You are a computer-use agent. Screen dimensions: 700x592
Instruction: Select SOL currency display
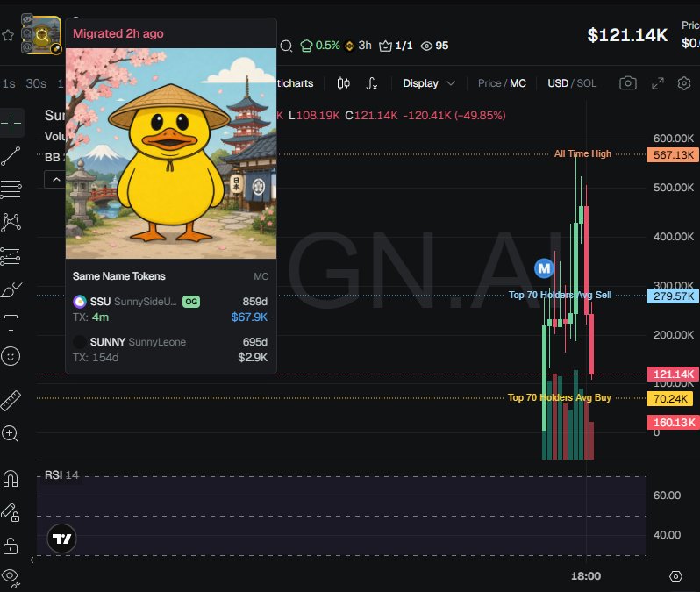tap(587, 83)
